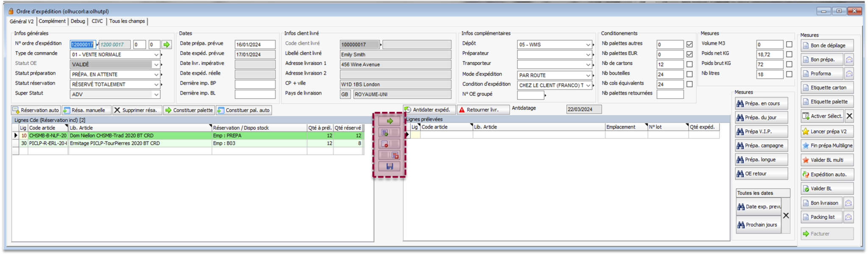Image resolution: width=868 pixels, height=255 pixels.
Task: Uncheck the Nb palettes autres checkbox
Action: (690, 44)
